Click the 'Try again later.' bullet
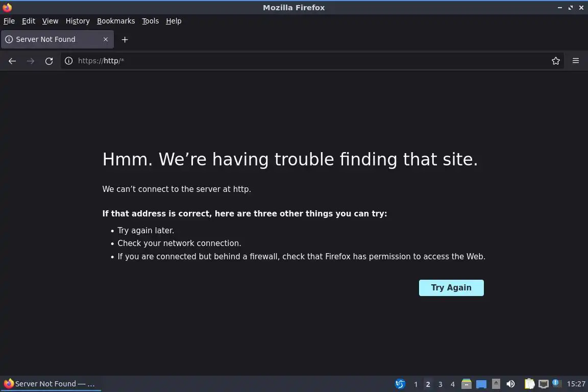Screen dimensions: 588x392 [146, 230]
